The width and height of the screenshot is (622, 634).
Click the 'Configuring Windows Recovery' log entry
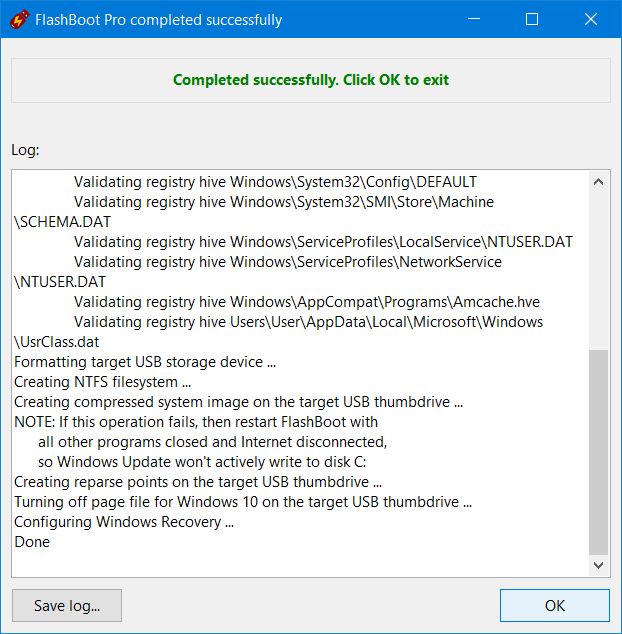click(x=124, y=522)
